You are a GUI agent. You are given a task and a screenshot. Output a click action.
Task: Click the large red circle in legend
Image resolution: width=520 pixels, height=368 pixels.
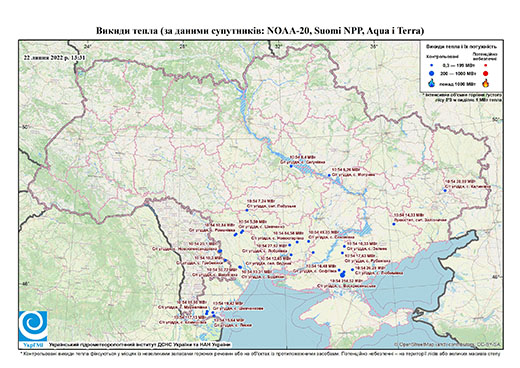tap(486, 74)
